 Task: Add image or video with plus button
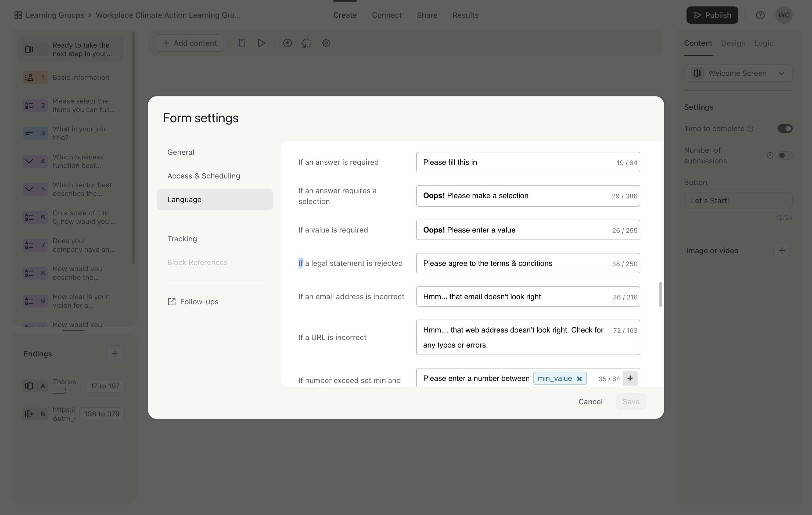pyautogui.click(x=782, y=251)
